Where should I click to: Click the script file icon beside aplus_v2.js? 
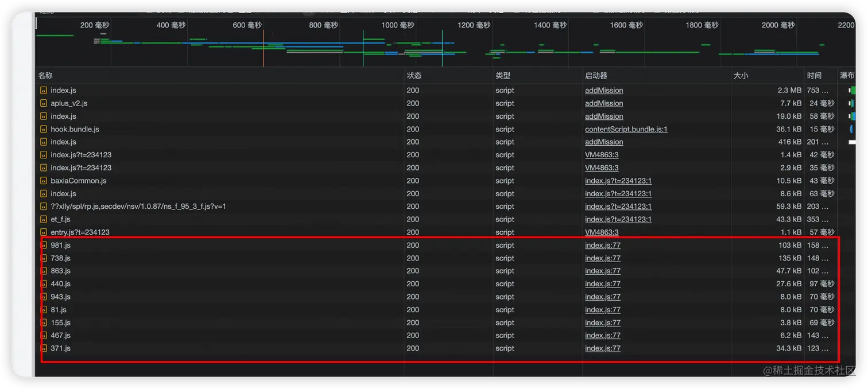point(44,103)
